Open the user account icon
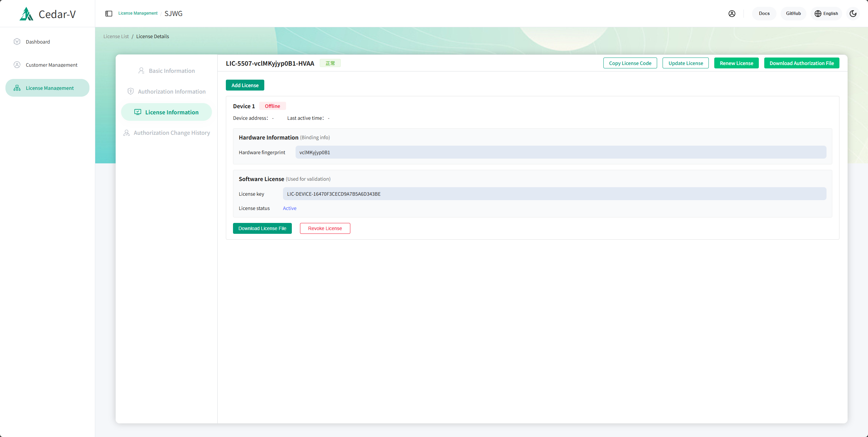Image resolution: width=868 pixels, height=437 pixels. (x=732, y=13)
